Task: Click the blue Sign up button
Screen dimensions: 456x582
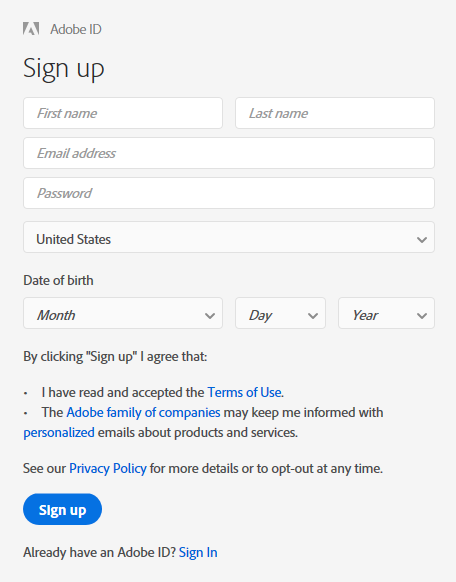Action: click(x=62, y=509)
